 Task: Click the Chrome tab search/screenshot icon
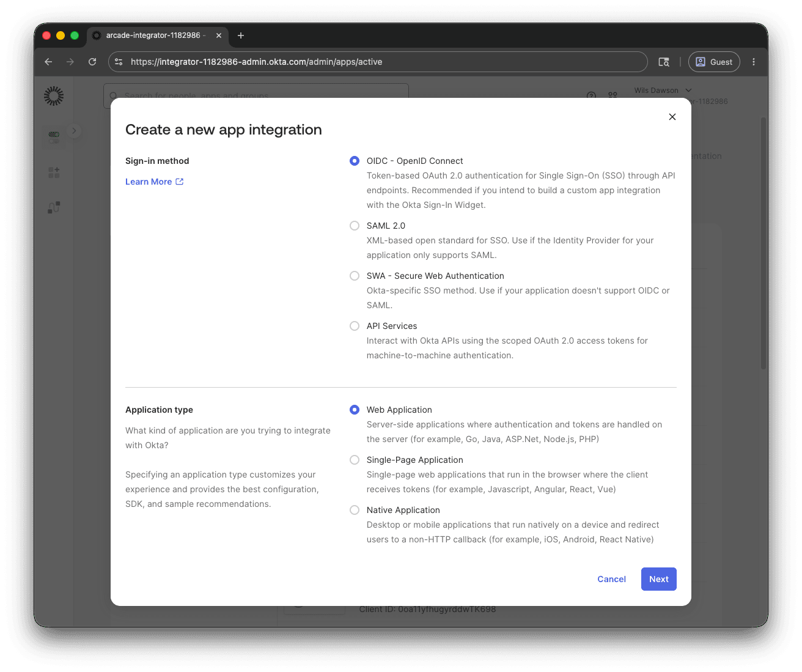click(x=664, y=62)
